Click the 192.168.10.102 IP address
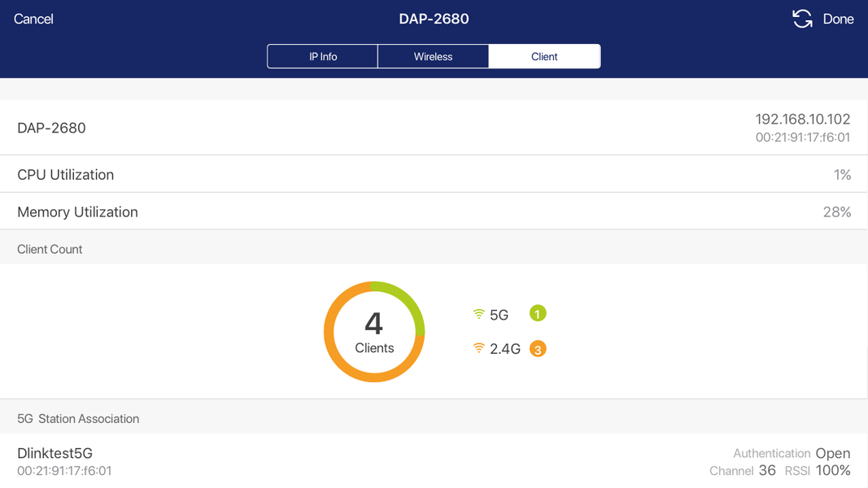 (x=802, y=120)
